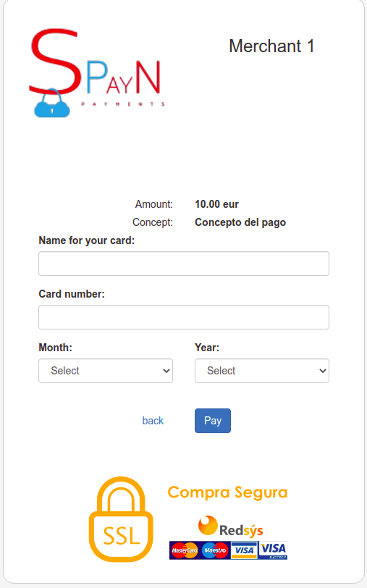Click the orange SSL padlock icon

[121, 519]
